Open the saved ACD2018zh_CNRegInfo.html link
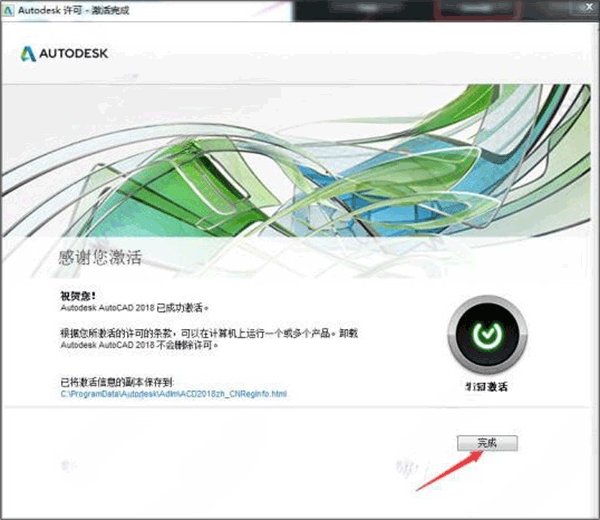The height and width of the screenshot is (520, 600). pos(173,394)
